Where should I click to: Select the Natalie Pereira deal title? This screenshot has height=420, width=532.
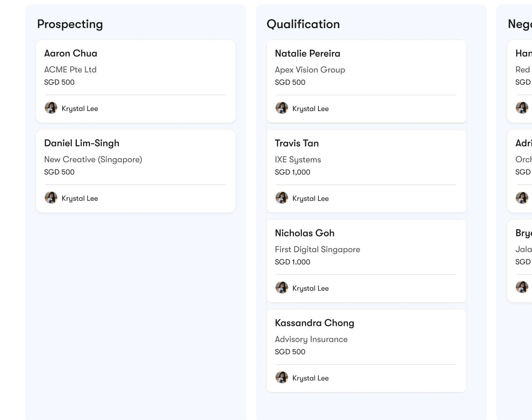(x=307, y=54)
